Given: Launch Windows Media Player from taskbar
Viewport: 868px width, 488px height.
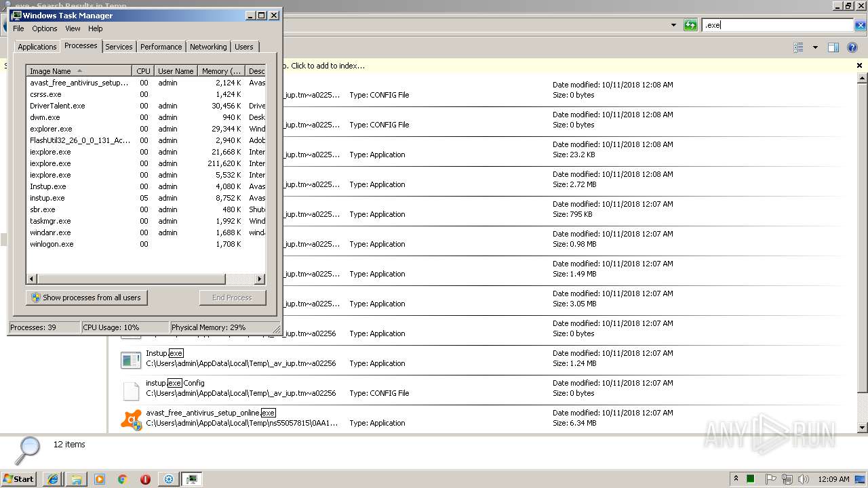Looking at the screenshot, I should [99, 479].
